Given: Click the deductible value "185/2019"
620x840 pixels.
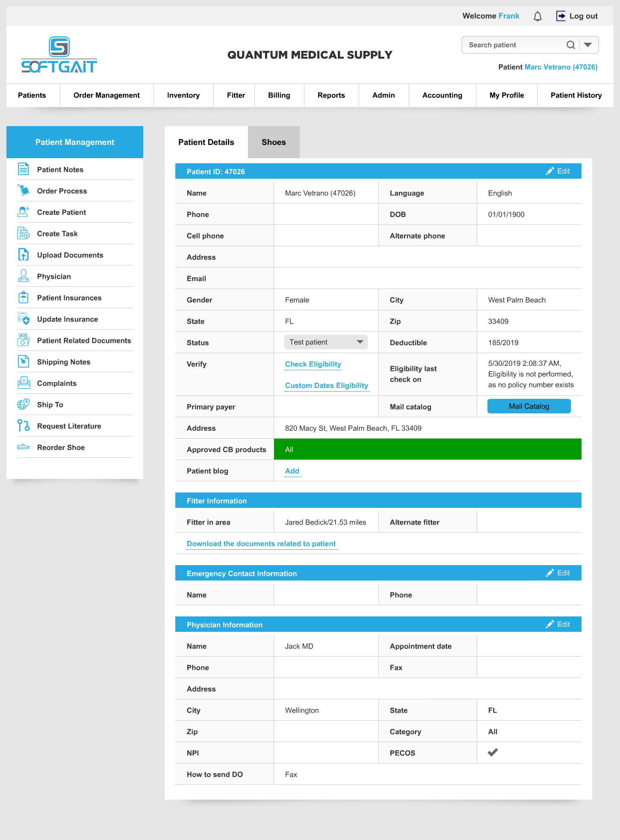Looking at the screenshot, I should [503, 343].
